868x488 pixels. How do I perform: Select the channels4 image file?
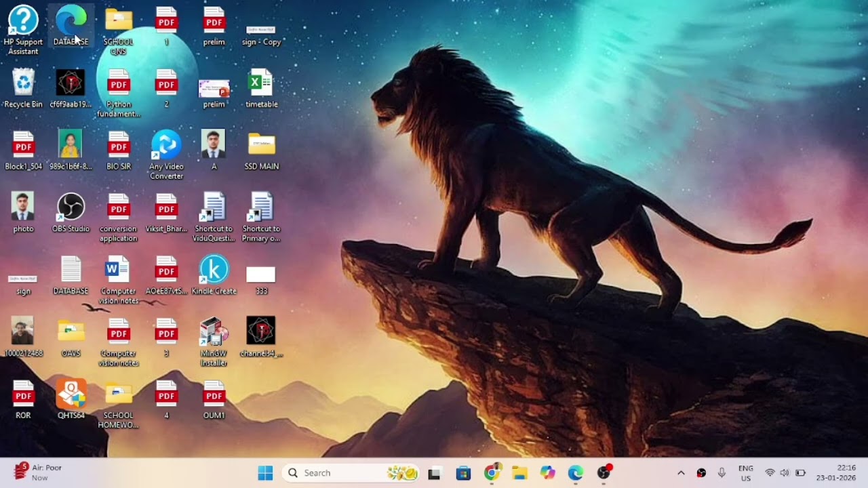click(261, 338)
